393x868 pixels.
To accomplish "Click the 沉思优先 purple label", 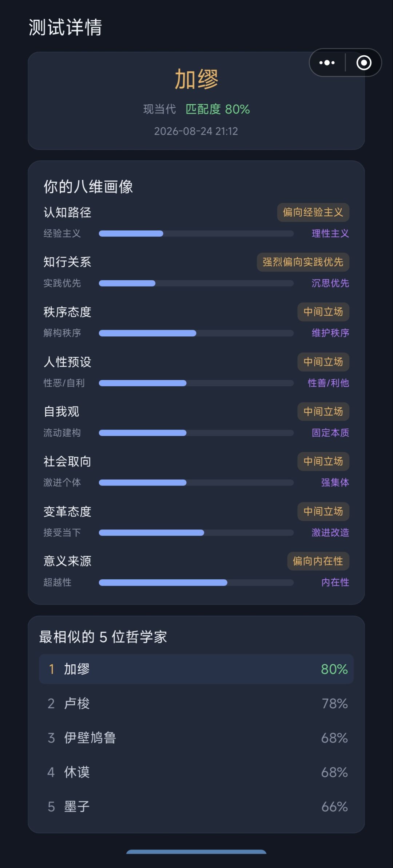I will [330, 283].
